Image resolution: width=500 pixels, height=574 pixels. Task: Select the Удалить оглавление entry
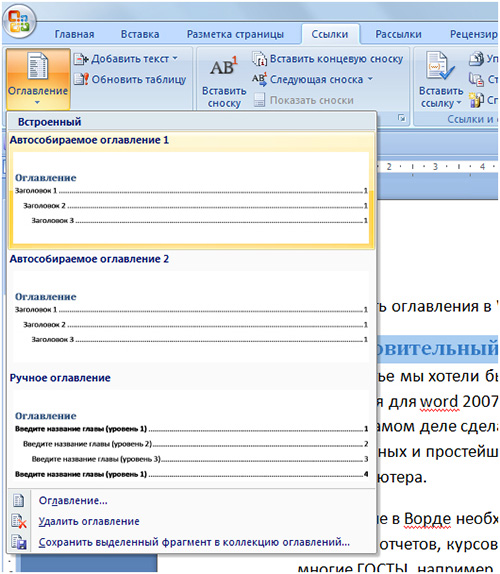[x=89, y=522]
